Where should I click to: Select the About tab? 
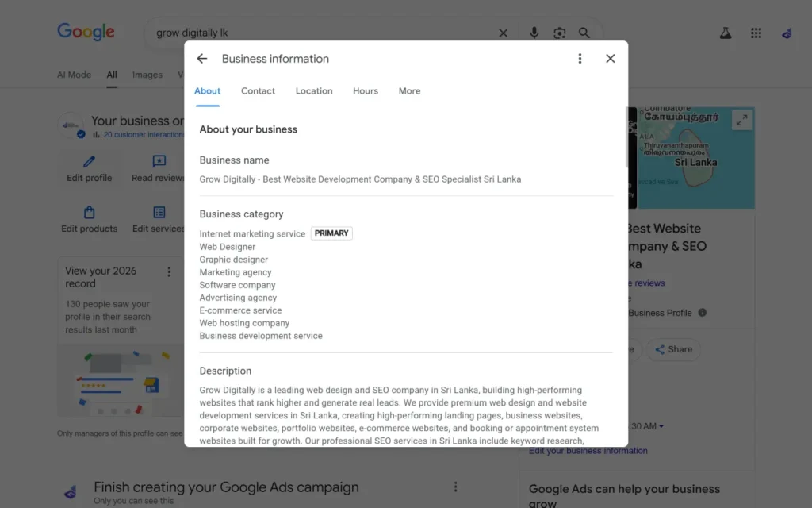coord(207,91)
